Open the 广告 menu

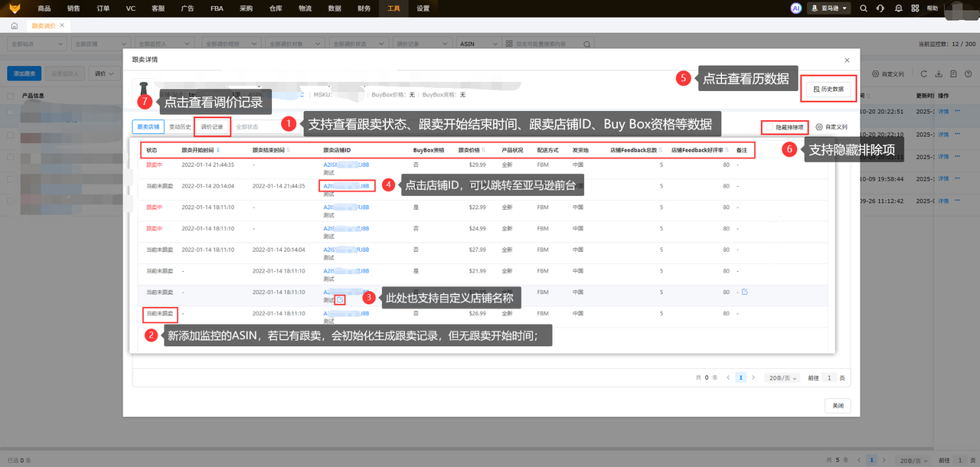tap(188, 8)
